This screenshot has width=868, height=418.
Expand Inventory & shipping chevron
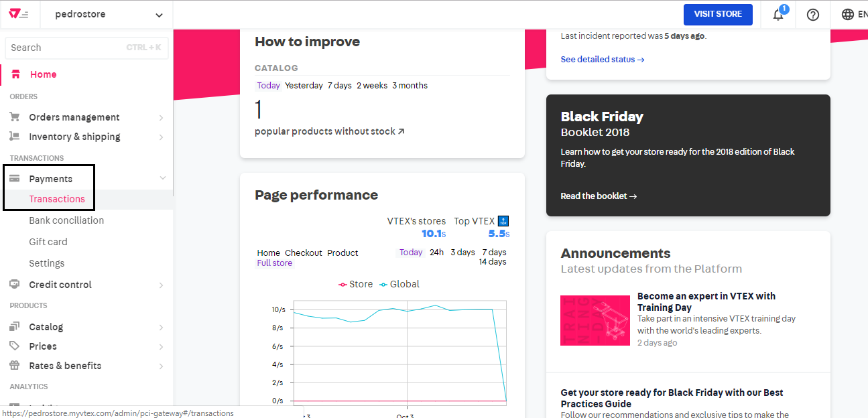(x=161, y=137)
